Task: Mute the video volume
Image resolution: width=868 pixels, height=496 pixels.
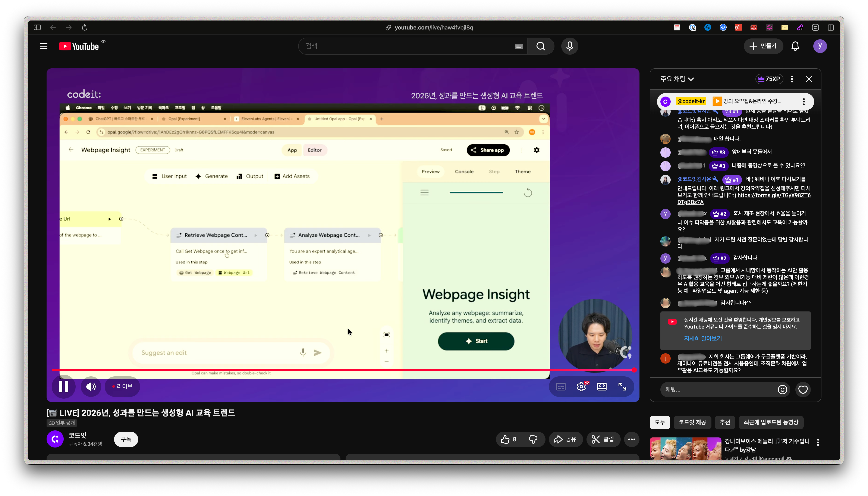Action: 91,386
